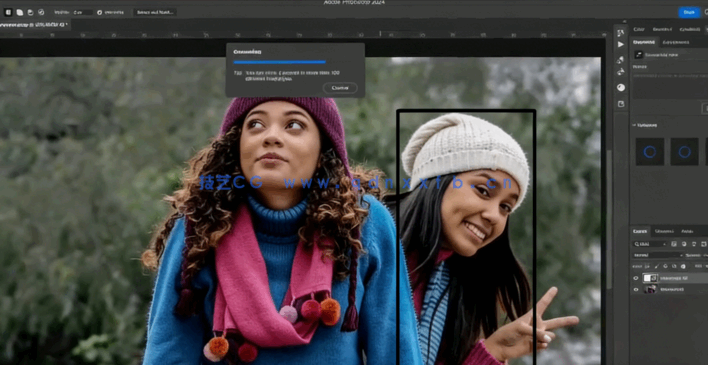Click the blue generating progress bar
This screenshot has width=708, height=365.
click(279, 62)
